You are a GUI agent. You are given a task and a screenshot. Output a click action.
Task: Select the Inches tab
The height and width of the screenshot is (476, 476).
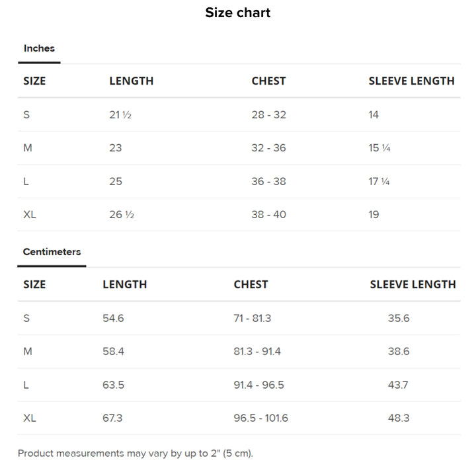[39, 48]
